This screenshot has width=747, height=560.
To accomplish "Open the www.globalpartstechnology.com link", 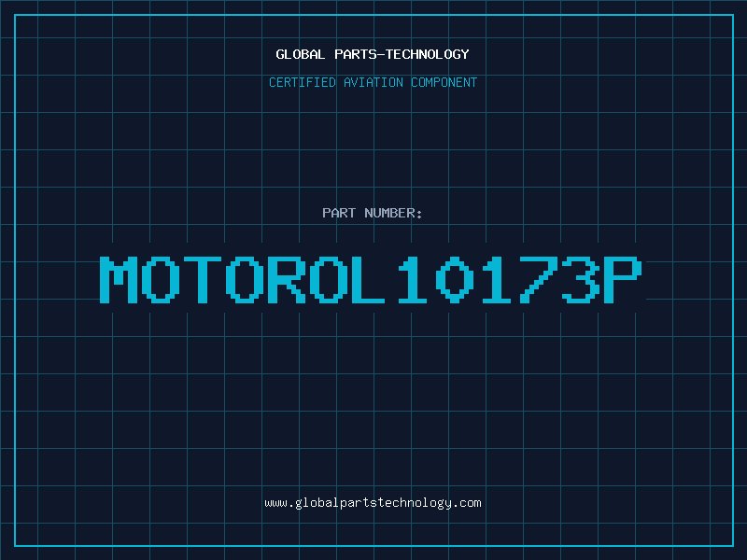I will (373, 503).
